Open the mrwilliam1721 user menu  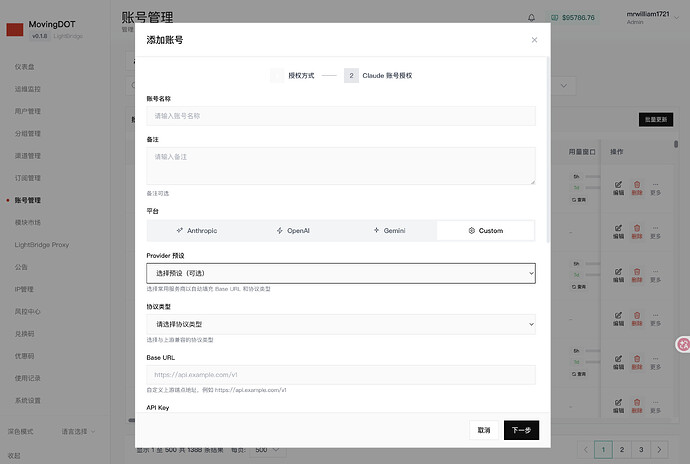click(x=653, y=18)
